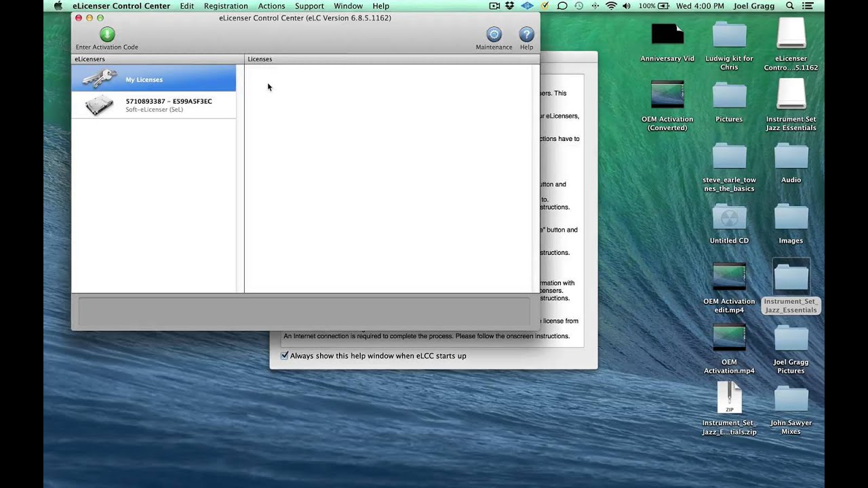
Task: Click the camera recorder menu bar icon
Action: click(x=494, y=5)
